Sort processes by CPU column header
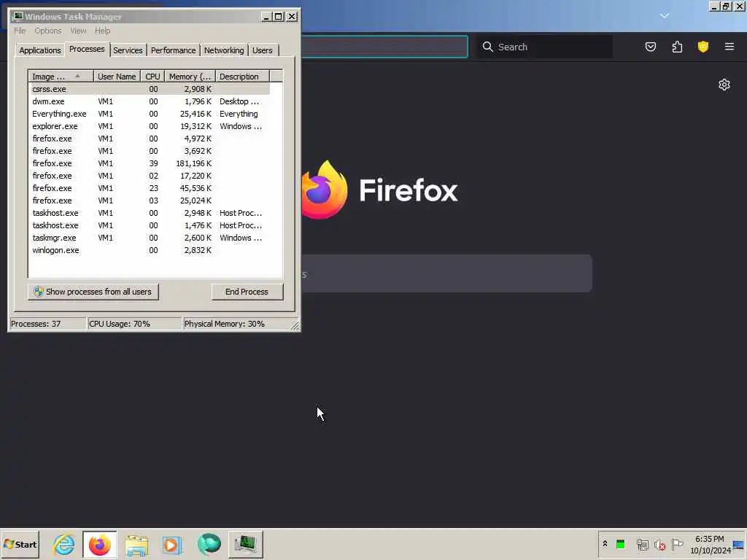Screen dimensions: 747x560 pyautogui.click(x=152, y=77)
